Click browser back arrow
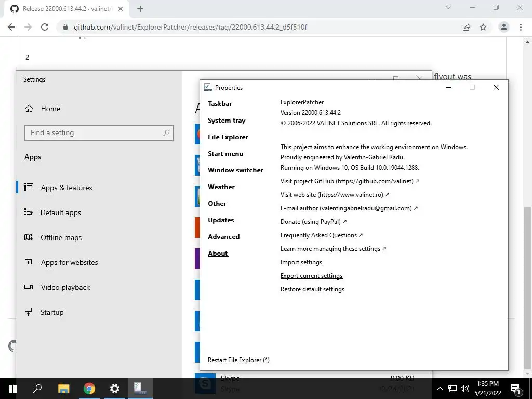Image resolution: width=532 pixels, height=399 pixels. pyautogui.click(x=11, y=27)
